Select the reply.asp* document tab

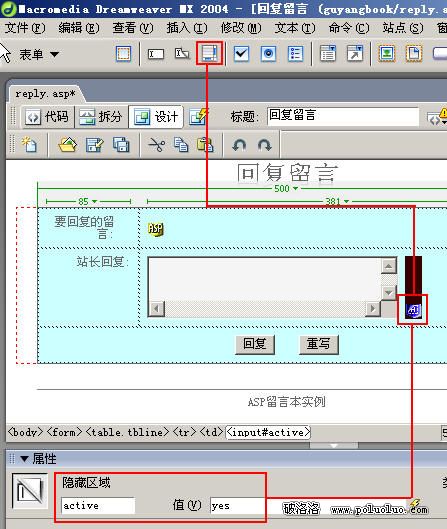(45, 94)
